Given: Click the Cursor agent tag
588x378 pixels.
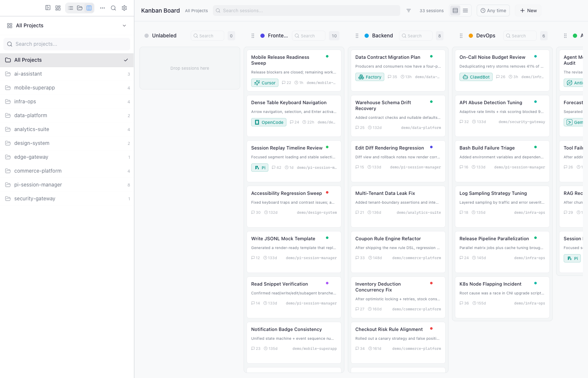Looking at the screenshot, I should (x=265, y=83).
